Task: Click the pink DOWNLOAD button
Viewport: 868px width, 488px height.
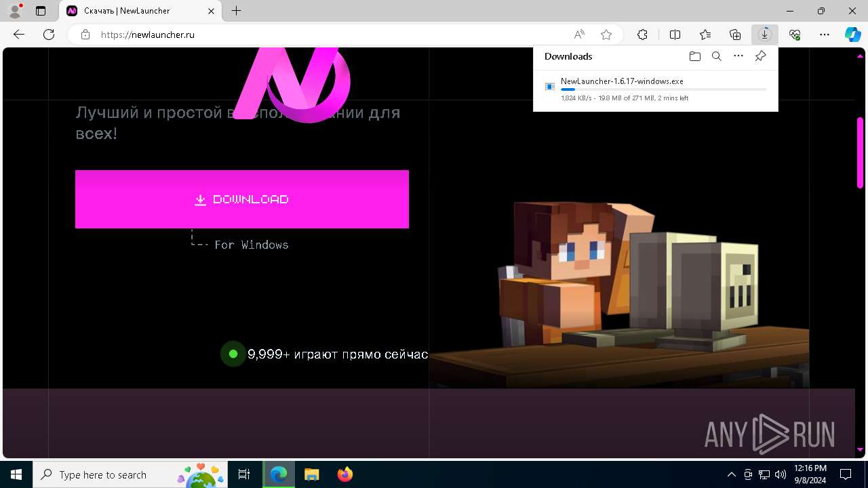Action: (242, 199)
